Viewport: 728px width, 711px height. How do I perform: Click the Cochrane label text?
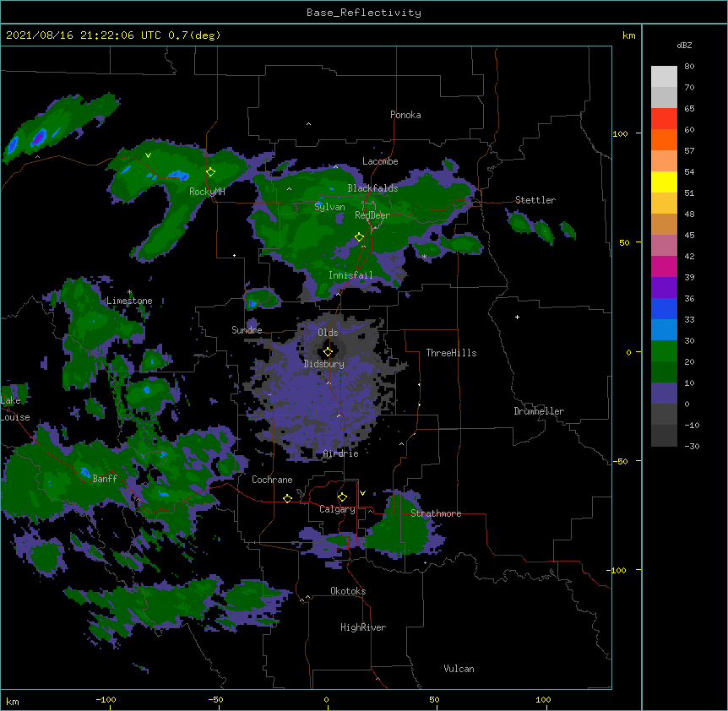(x=272, y=480)
